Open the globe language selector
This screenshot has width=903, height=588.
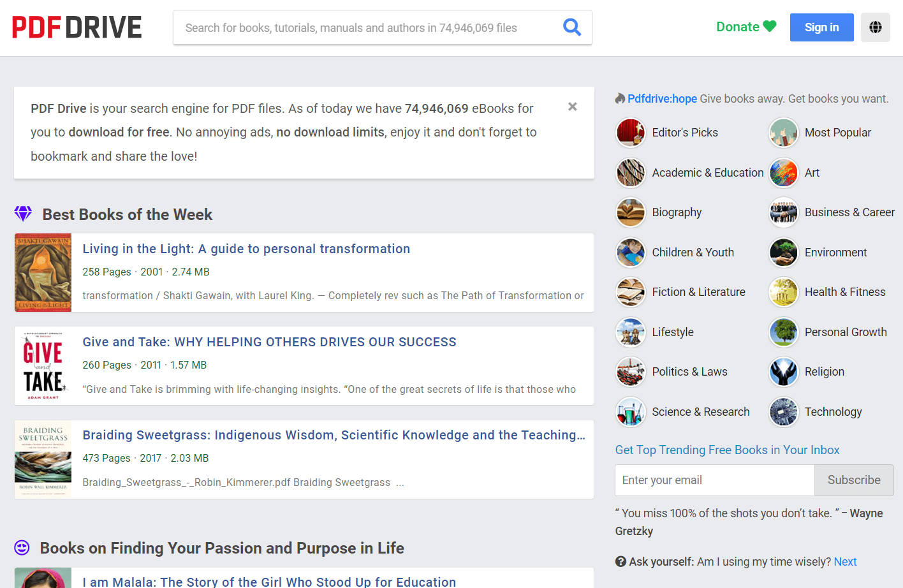(876, 27)
